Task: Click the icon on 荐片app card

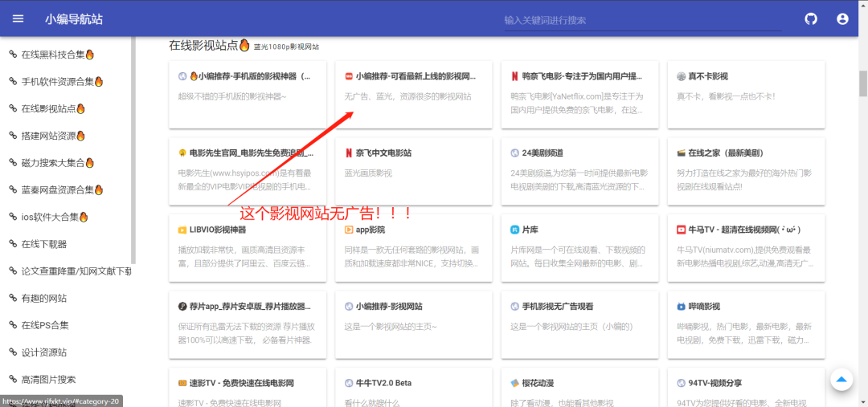Action: click(182, 307)
